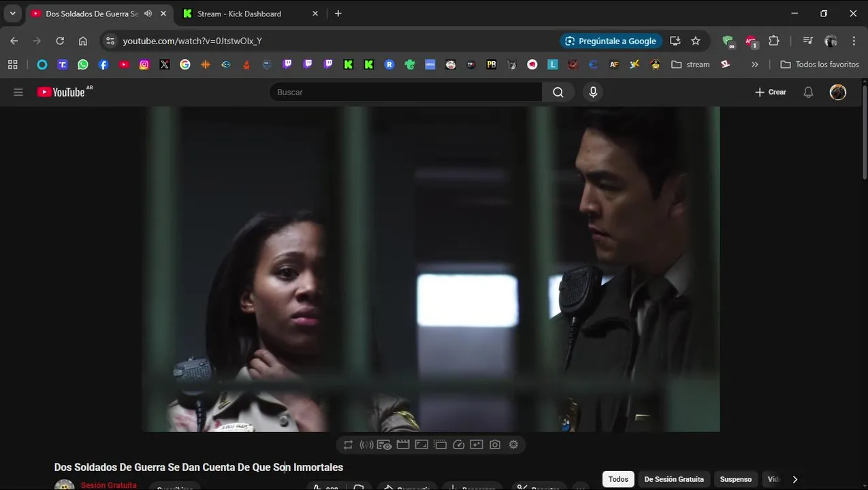Open the Crear create menu
The width and height of the screenshot is (868, 490).
[770, 92]
